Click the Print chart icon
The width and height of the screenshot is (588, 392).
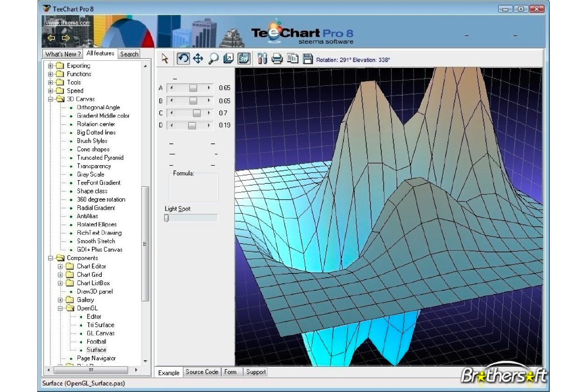(277, 59)
